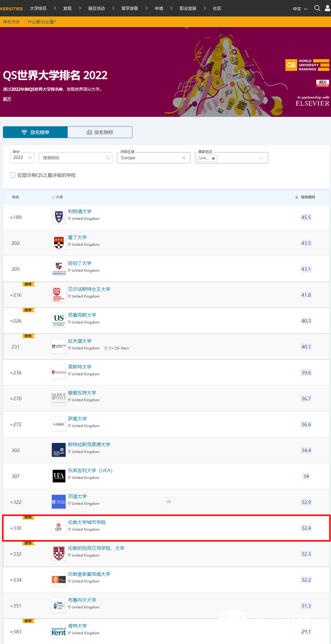This screenshot has width=331, height=644.
Task: Open the 阿伯丁大学 university link
Action: point(80,263)
